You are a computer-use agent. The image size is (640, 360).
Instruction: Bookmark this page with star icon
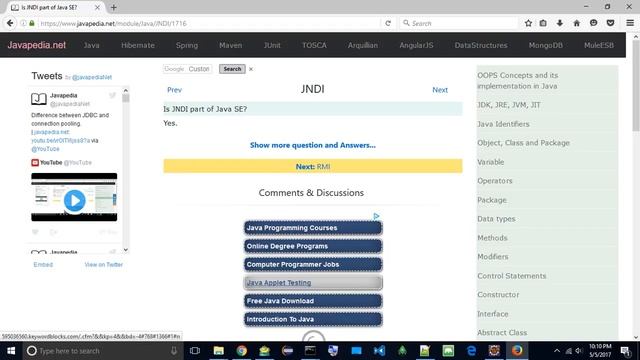point(528,23)
